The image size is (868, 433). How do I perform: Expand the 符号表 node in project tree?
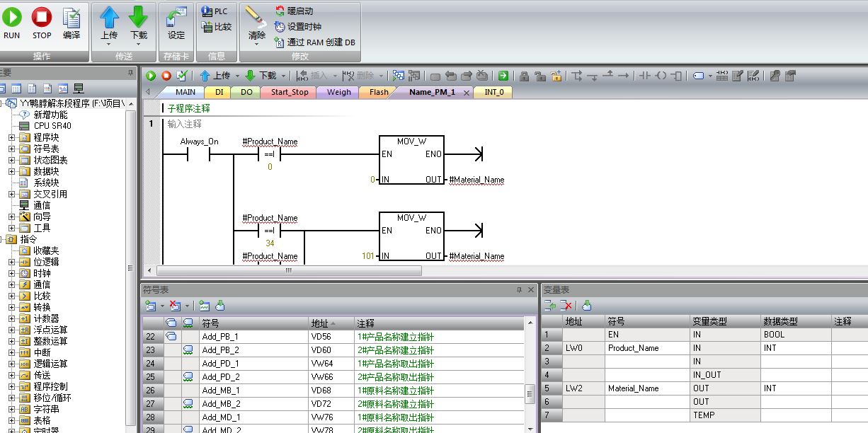coord(11,149)
